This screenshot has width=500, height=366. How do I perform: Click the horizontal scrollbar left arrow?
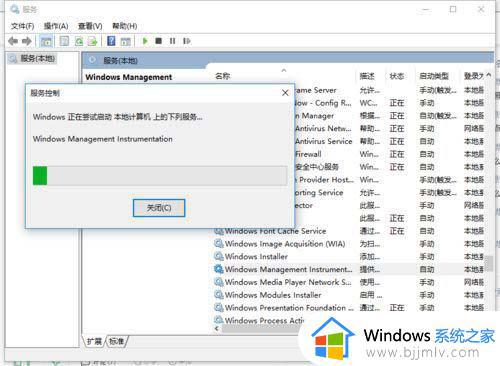pyautogui.click(x=217, y=329)
